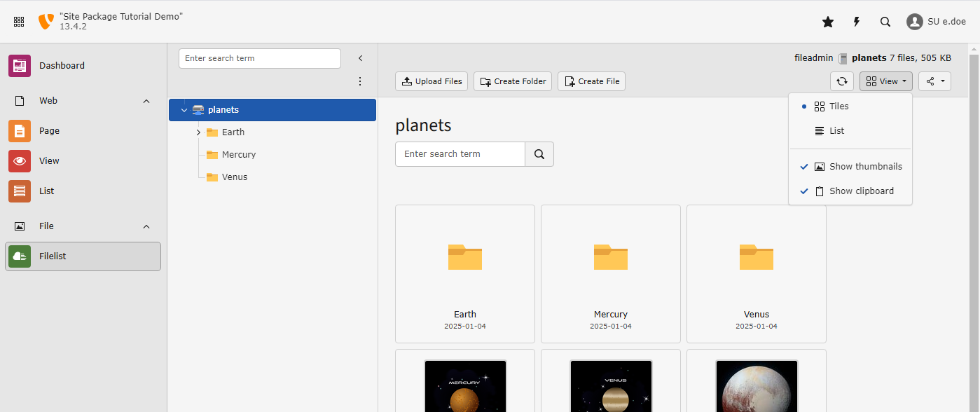Click the Mercury folder icon in tree
Viewport: 980px width, 412px height.
(x=212, y=155)
